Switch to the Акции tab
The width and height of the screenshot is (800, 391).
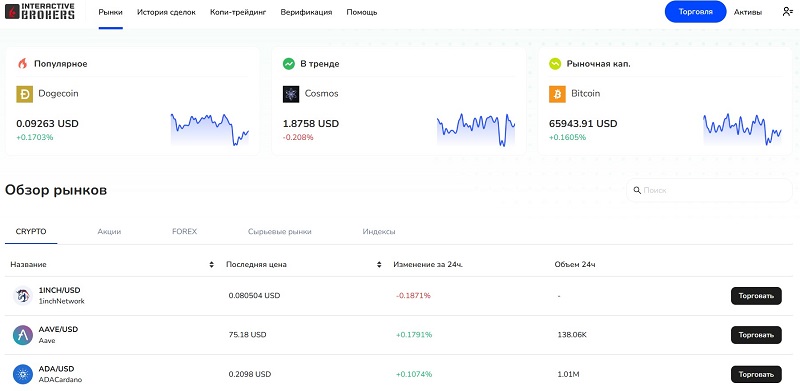pos(109,232)
